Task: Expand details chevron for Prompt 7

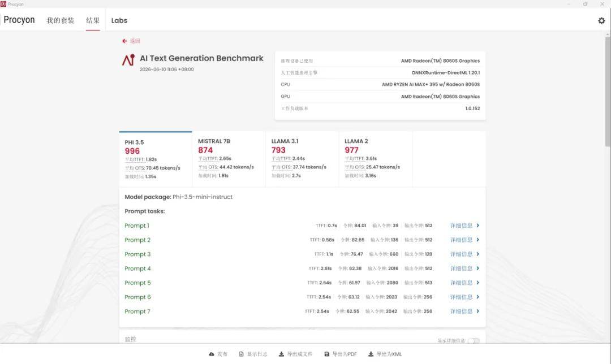Action: click(x=477, y=311)
